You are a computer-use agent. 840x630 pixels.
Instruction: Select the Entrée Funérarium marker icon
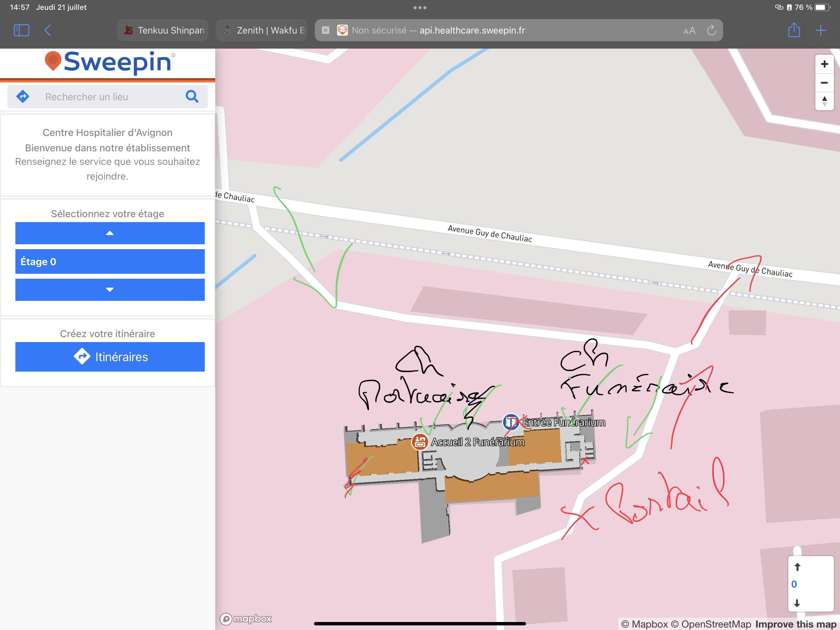coord(511,422)
